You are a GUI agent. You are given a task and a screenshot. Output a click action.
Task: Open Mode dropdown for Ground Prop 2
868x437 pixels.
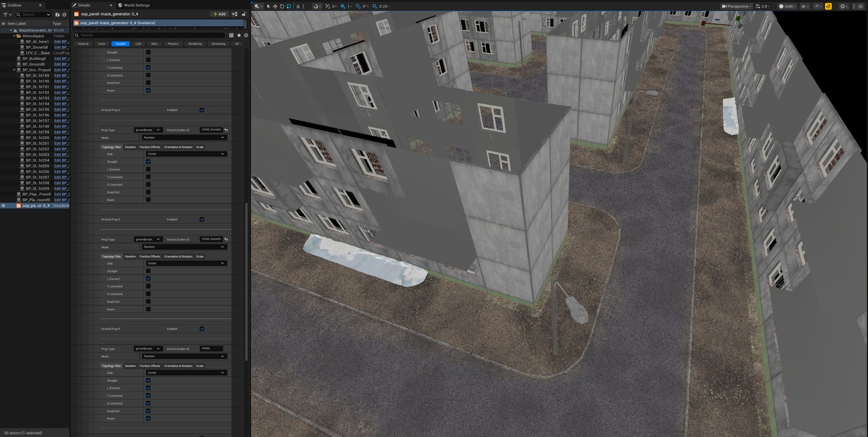click(x=184, y=138)
